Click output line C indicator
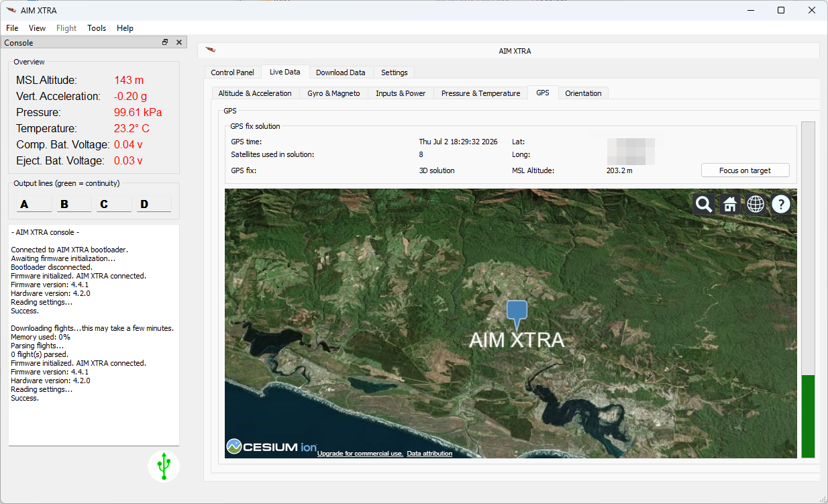Screen dimensions: 828x504 click(114, 204)
